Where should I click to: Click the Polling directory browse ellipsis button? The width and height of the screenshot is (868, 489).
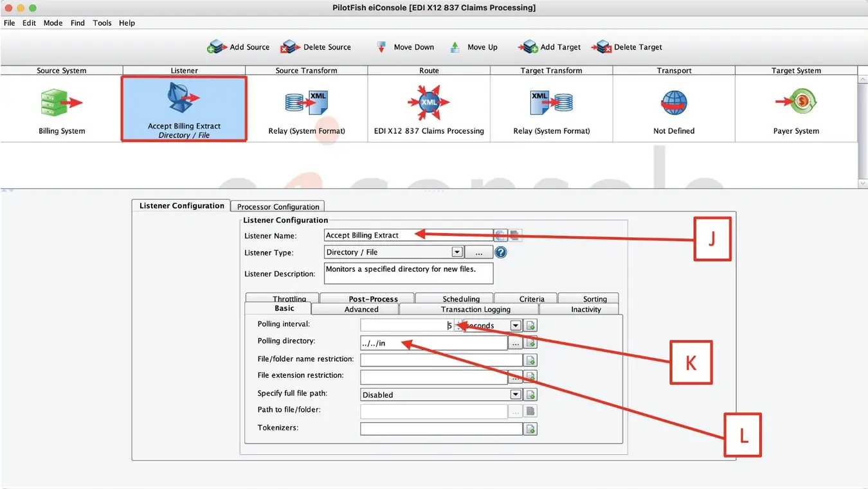(516, 343)
